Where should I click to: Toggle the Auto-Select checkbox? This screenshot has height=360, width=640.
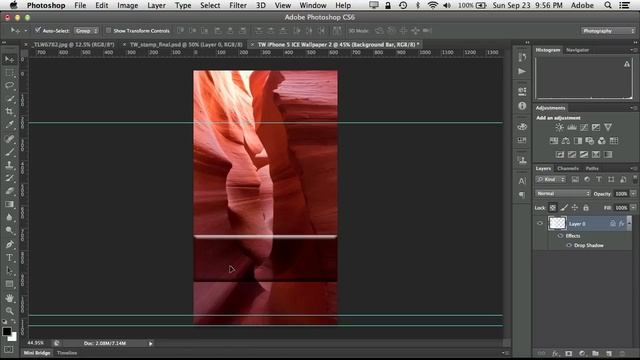click(38, 30)
